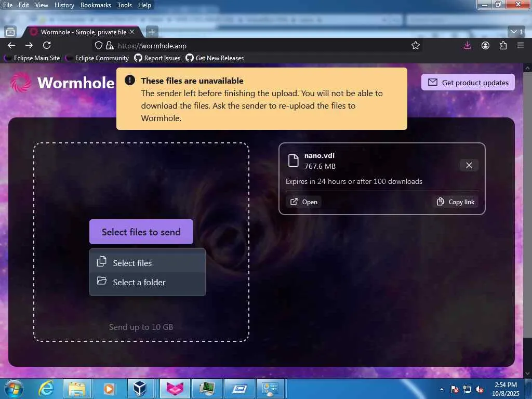This screenshot has width=532, height=399.
Task: Reload the Wormhole page
Action: (x=47, y=45)
